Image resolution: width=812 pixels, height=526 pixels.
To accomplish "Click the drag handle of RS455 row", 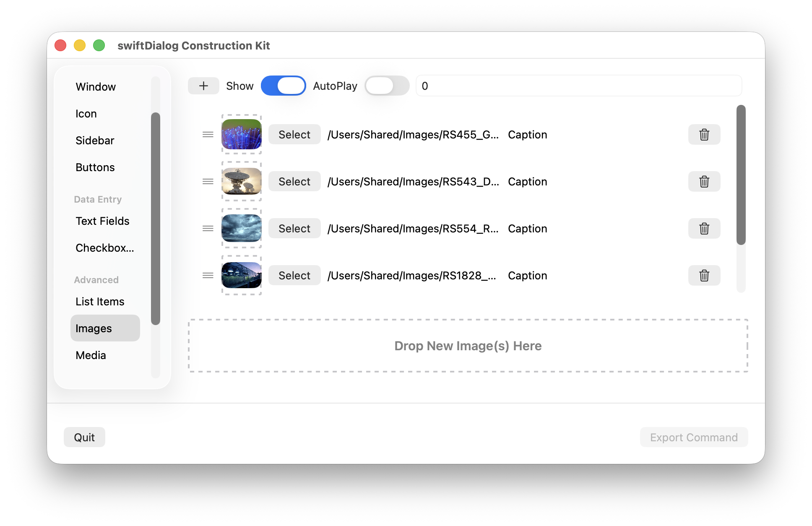I will (x=208, y=135).
